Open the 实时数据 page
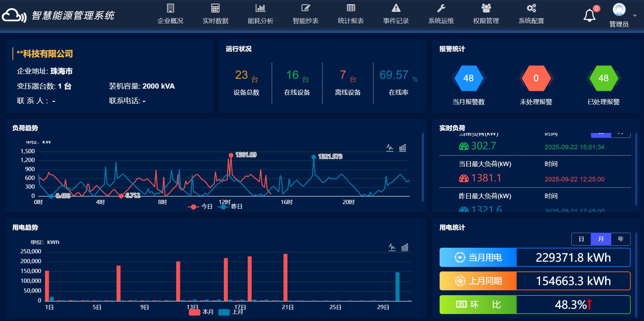Screen dimensions: 644x321 [215, 8]
